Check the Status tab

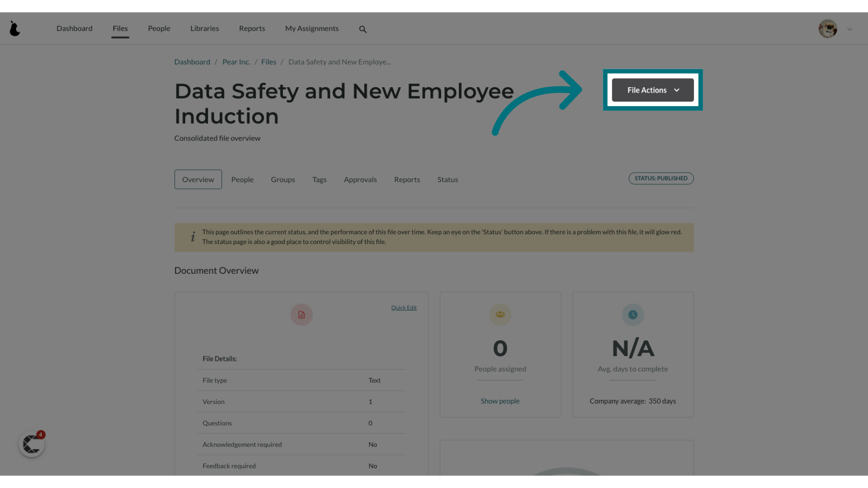(448, 179)
